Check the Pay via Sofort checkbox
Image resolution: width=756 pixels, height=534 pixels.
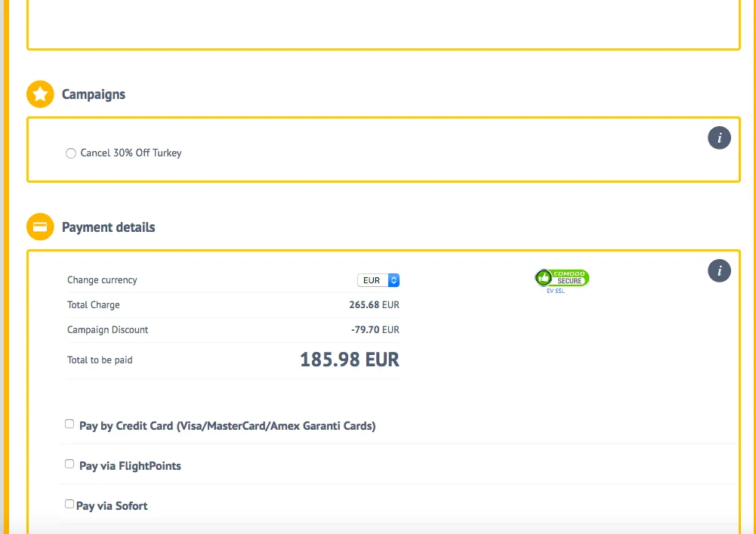point(69,504)
